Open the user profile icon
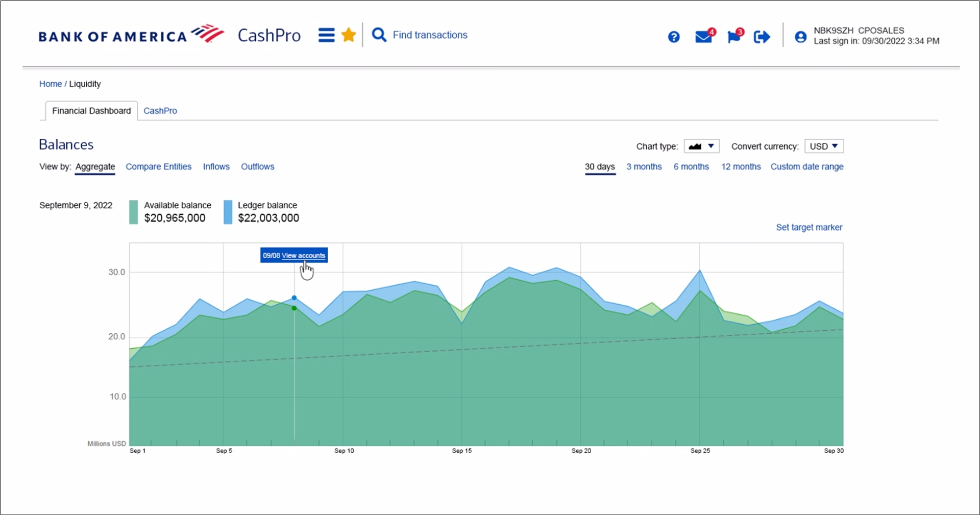This screenshot has height=515, width=980. (801, 37)
